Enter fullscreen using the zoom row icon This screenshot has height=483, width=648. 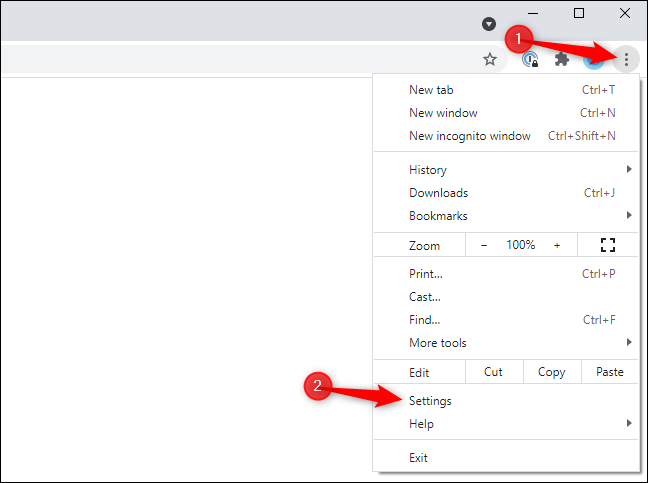[608, 245]
